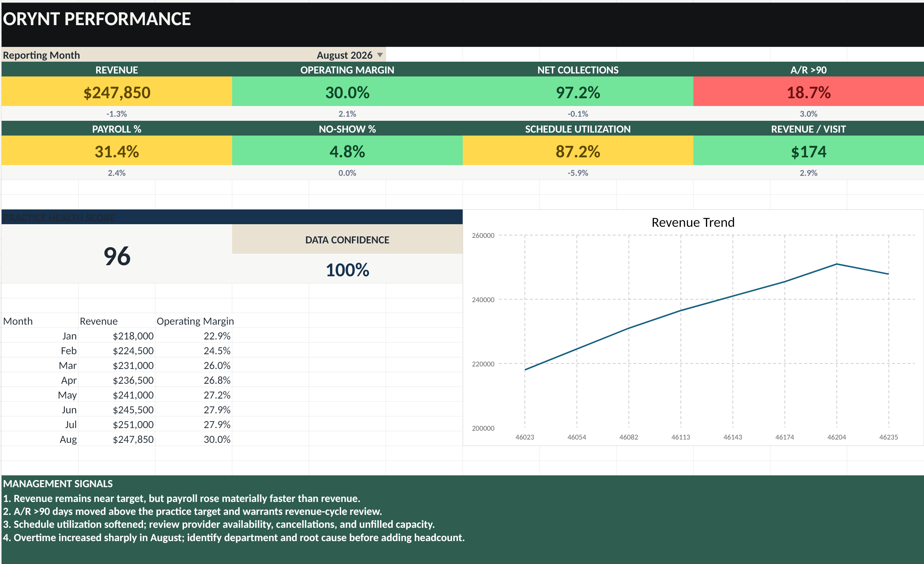Select the NET COLLECTIONS card header

(x=578, y=70)
